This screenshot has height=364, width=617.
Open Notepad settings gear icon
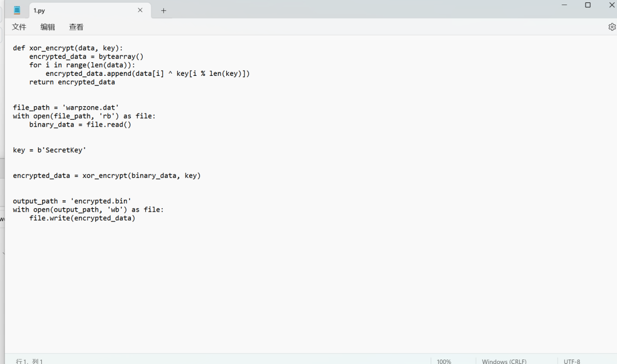tap(612, 27)
